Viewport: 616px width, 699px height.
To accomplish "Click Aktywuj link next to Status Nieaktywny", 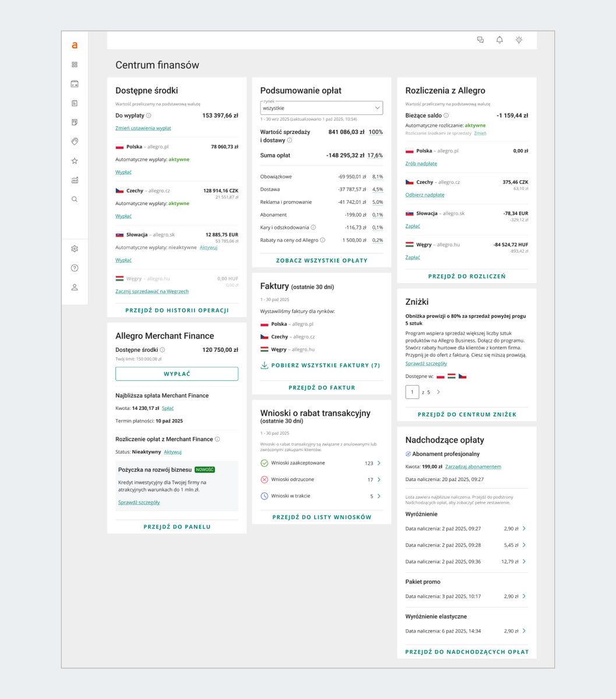I will (x=173, y=452).
